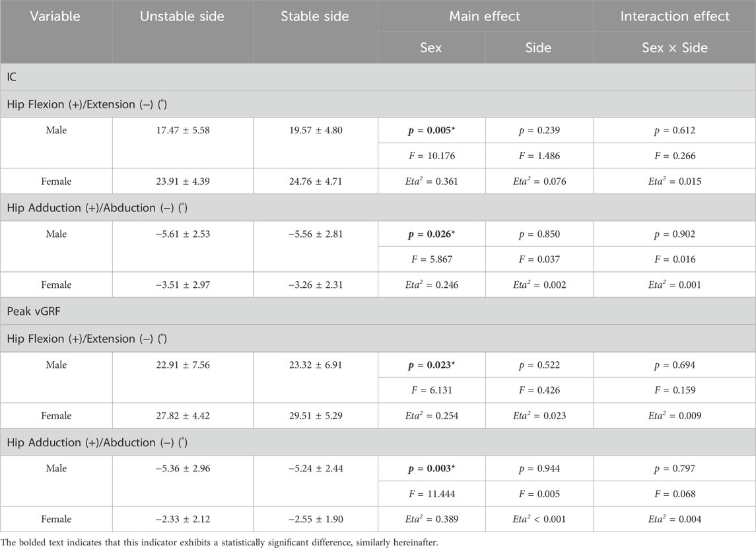
Task: Click the Eta² = 0.246 cell
Action: pos(432,285)
